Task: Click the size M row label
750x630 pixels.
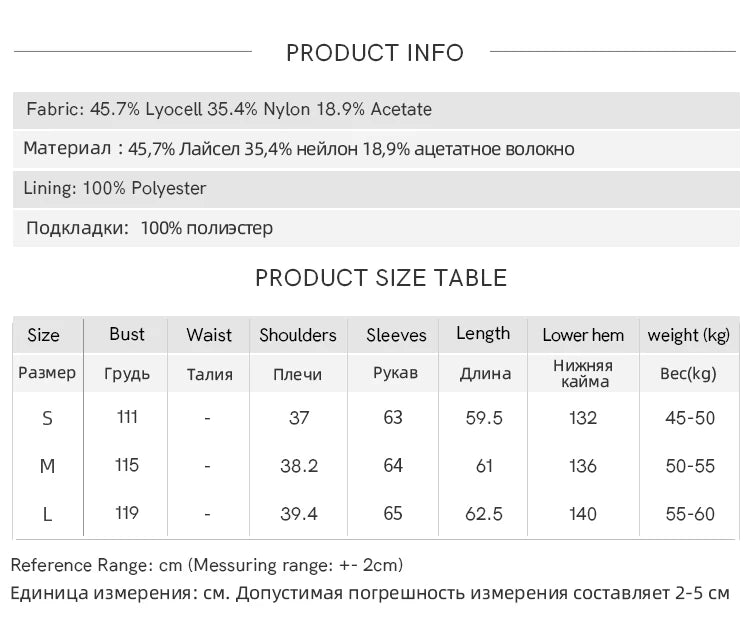Action: pos(47,466)
